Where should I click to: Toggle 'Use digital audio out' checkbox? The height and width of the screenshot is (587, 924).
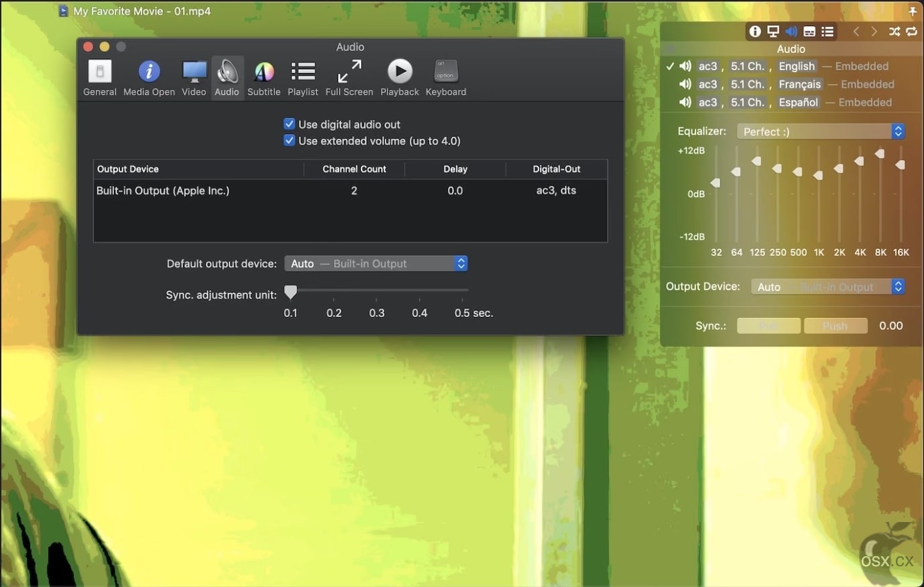pyautogui.click(x=289, y=124)
